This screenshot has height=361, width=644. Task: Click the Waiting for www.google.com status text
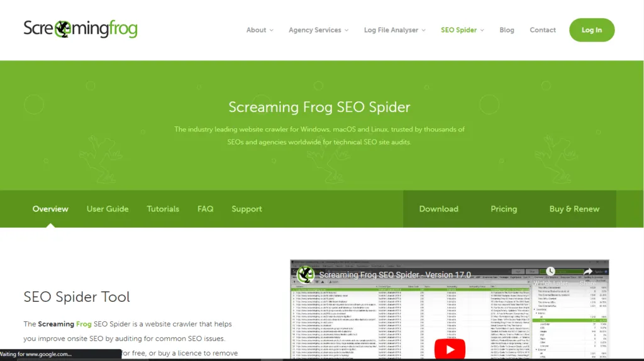tap(36, 354)
